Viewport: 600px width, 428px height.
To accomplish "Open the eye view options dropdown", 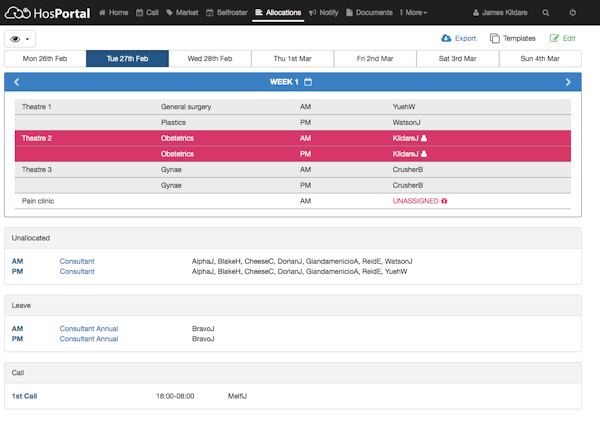I will [20, 38].
